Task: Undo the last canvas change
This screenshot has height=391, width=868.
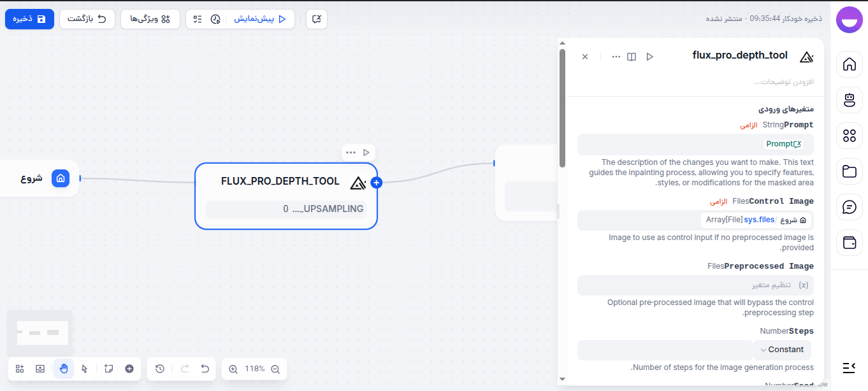Action: pyautogui.click(x=205, y=369)
